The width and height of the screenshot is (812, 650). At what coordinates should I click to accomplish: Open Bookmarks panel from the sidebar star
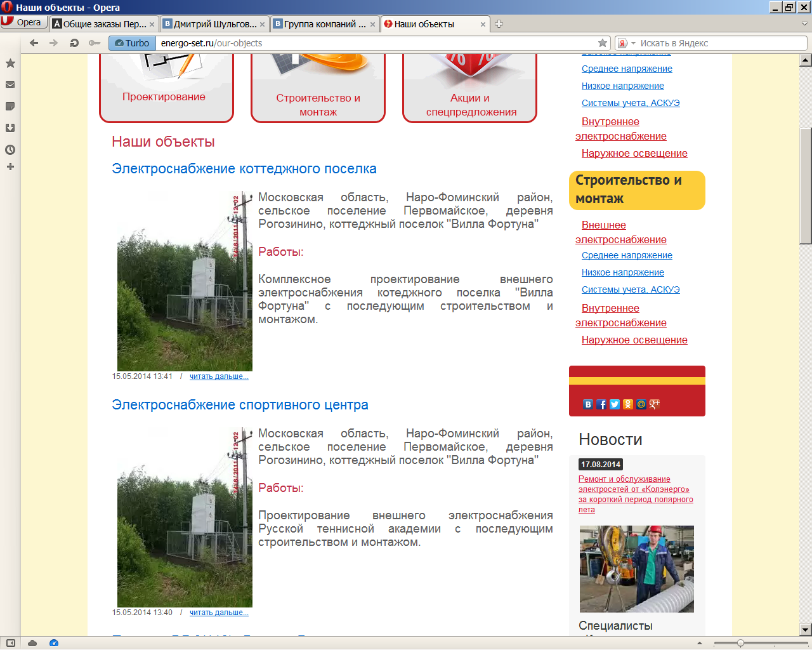point(10,63)
